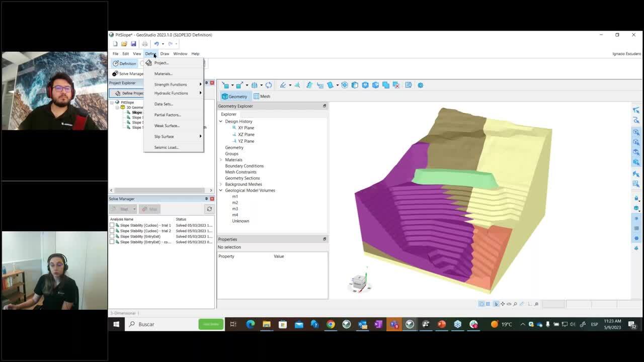
Task: Click Explorer tab in Geometry Explorer
Action: 228,114
